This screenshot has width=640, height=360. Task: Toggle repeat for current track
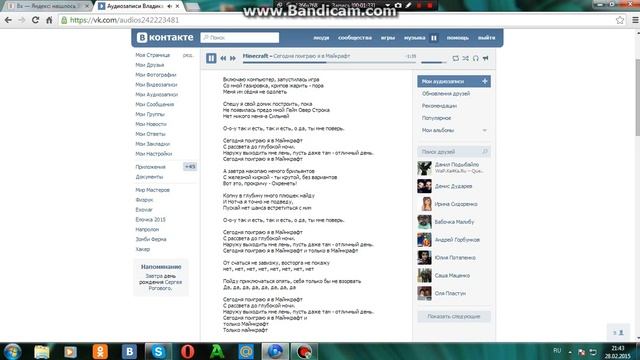(456, 58)
